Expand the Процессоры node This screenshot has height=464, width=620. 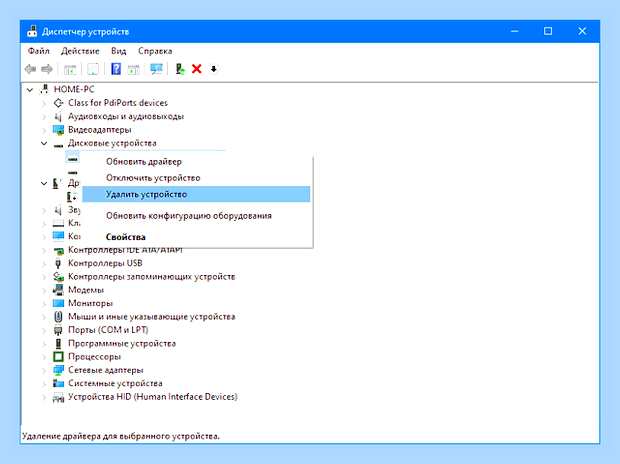tap(44, 357)
